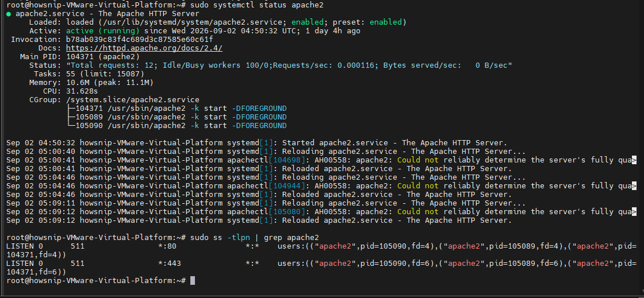The width and height of the screenshot is (644, 298).
Task: Click the truncation arrow on the 05:09:12 apachectl line
Action: click(x=634, y=211)
